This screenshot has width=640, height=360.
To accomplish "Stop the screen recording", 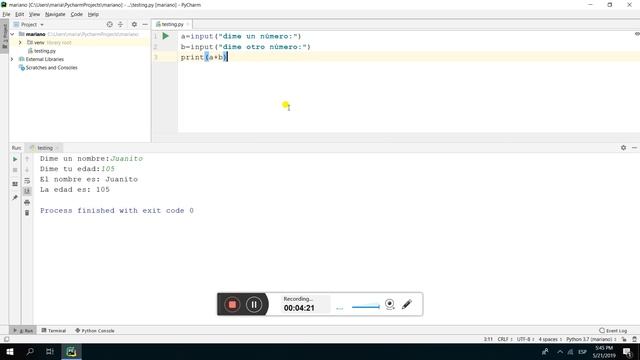I will coord(232,304).
